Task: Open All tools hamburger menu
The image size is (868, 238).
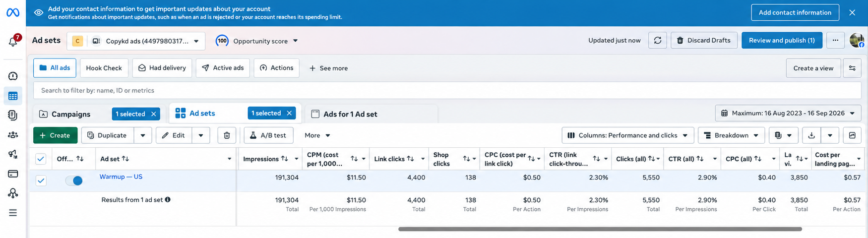Action: 13,213
